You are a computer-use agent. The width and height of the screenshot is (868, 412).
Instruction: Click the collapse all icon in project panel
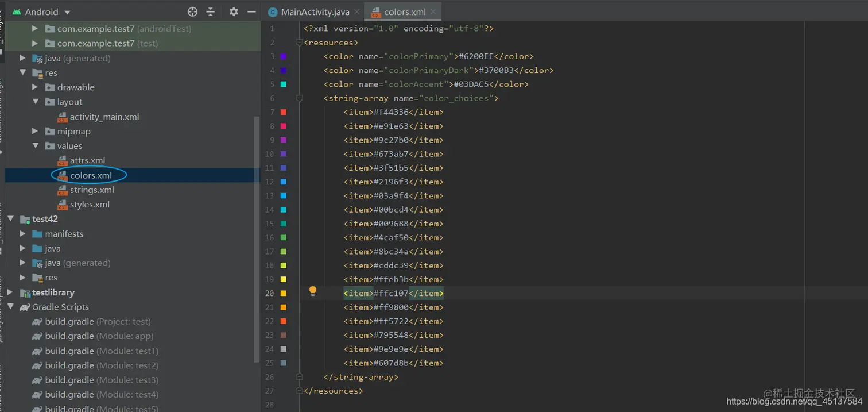(211, 11)
